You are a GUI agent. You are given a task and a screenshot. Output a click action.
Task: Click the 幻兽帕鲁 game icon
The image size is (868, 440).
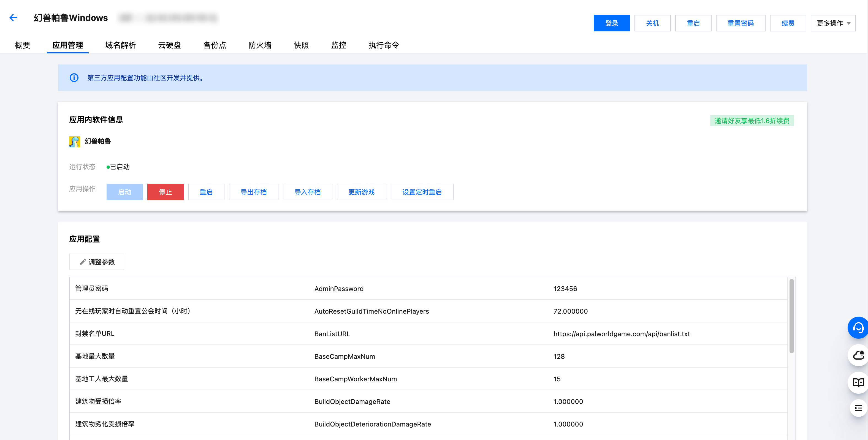74,141
